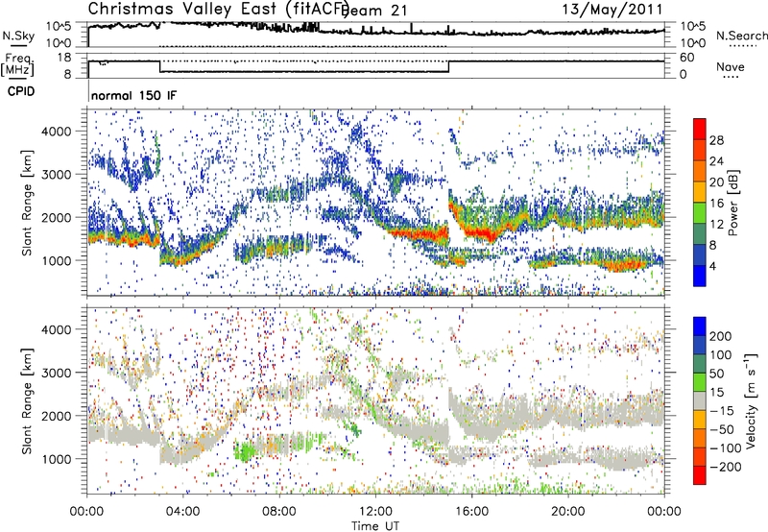Select the Beam 21 label in title
The height and width of the screenshot is (532, 768).
374,11
